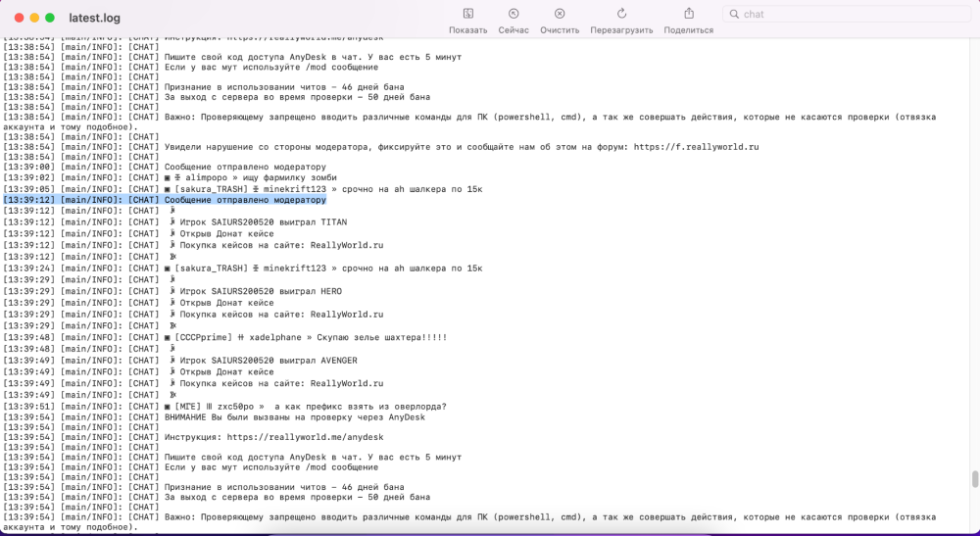Select 13:39:54 line "Важно: Проверяющему запрещено"
The image size is (980, 536).
(469, 521)
